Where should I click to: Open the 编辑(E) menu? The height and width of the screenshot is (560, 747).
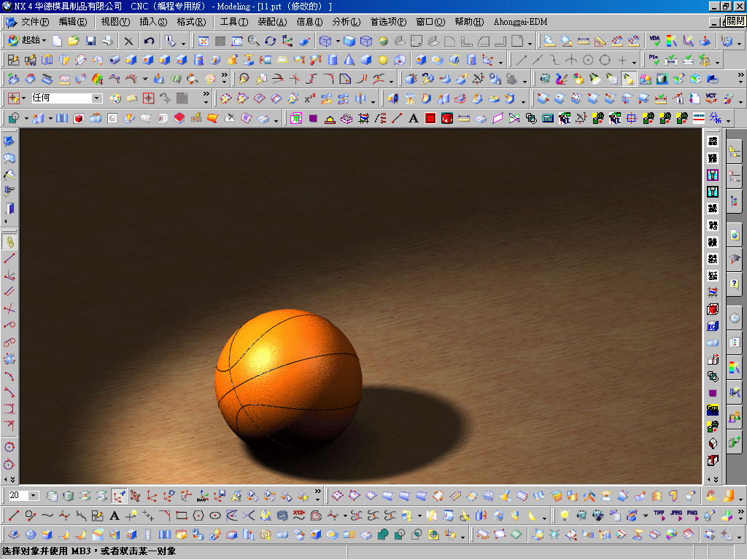(73, 22)
